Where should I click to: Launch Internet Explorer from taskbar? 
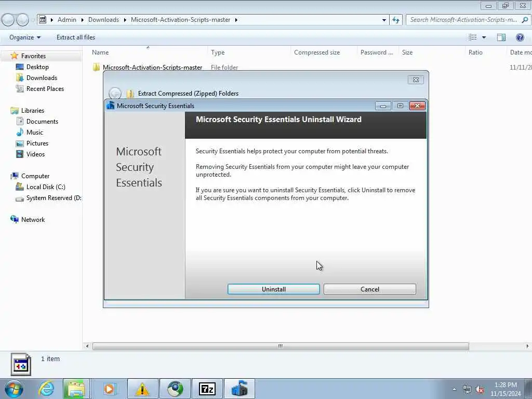click(x=46, y=389)
